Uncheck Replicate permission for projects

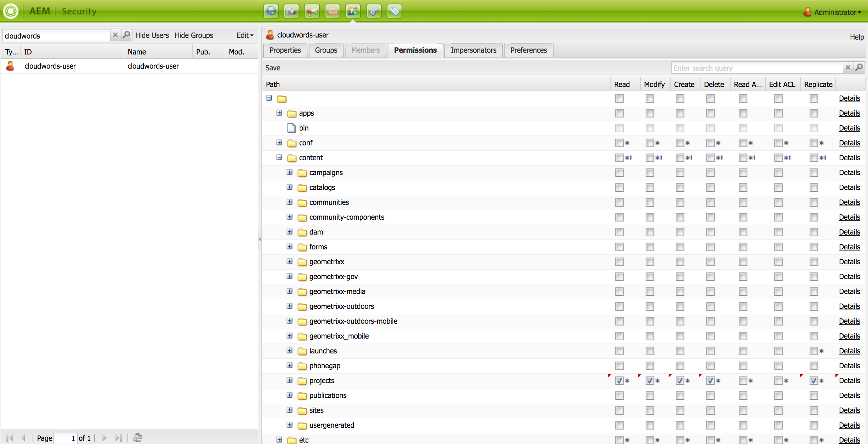[813, 381]
